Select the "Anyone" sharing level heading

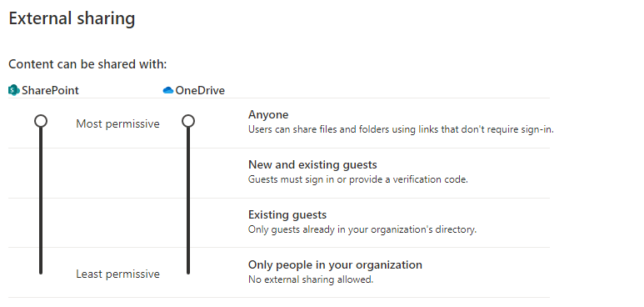(268, 115)
